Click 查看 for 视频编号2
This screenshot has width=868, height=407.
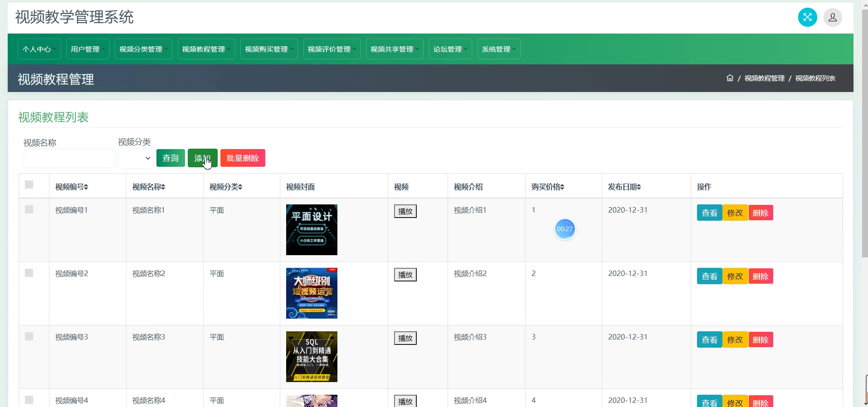709,276
